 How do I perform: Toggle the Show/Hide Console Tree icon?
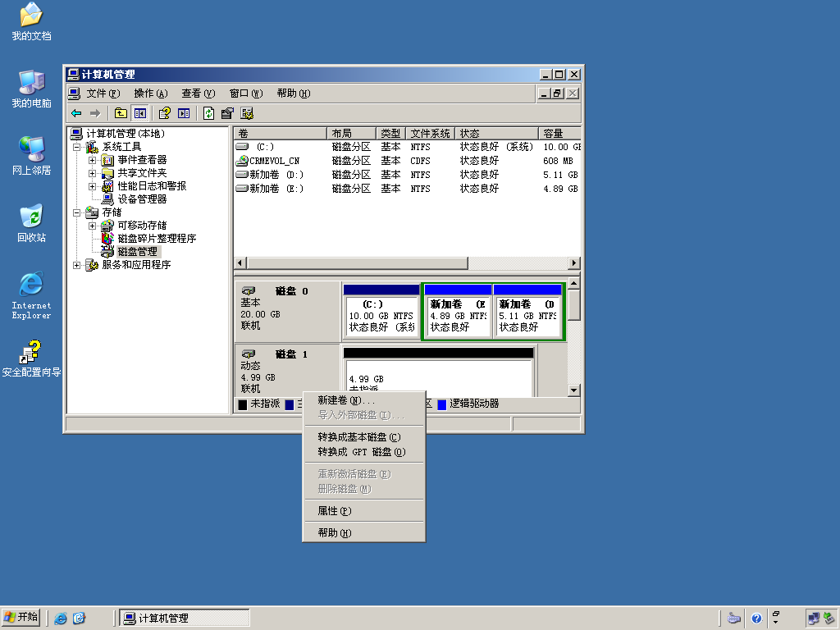click(x=140, y=113)
